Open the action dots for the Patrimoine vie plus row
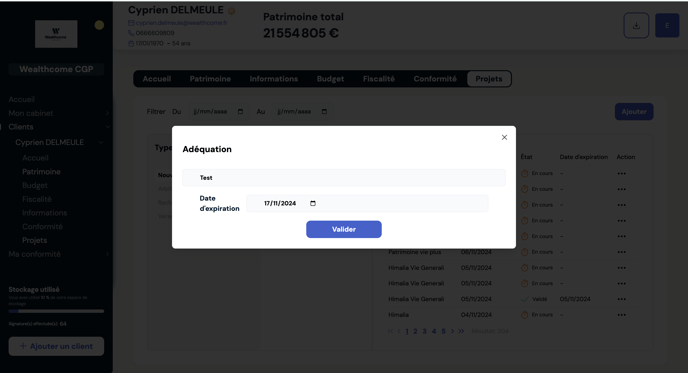The width and height of the screenshot is (688, 373). (x=621, y=252)
